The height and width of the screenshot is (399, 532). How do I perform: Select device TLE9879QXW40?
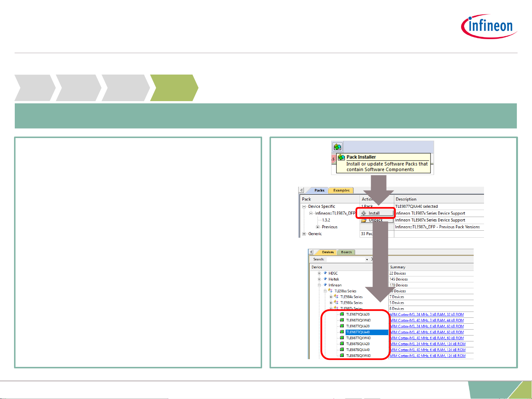[x=358, y=356]
